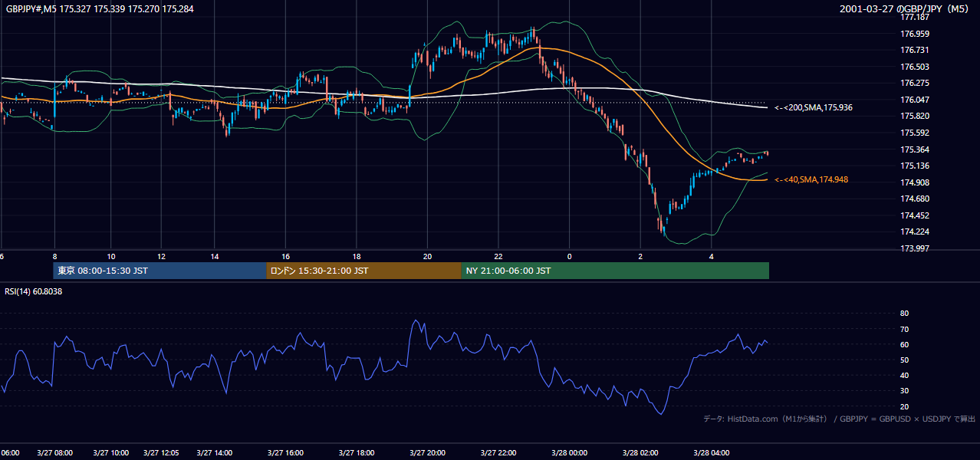
Task: Click hour label 8 under price chart
Action: coord(54,256)
